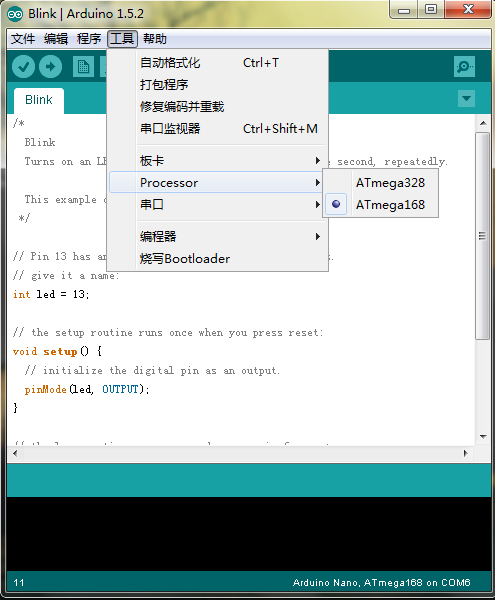Click the horizontal scrollbar right arrow
The height and width of the screenshot is (600, 495).
coord(466,453)
